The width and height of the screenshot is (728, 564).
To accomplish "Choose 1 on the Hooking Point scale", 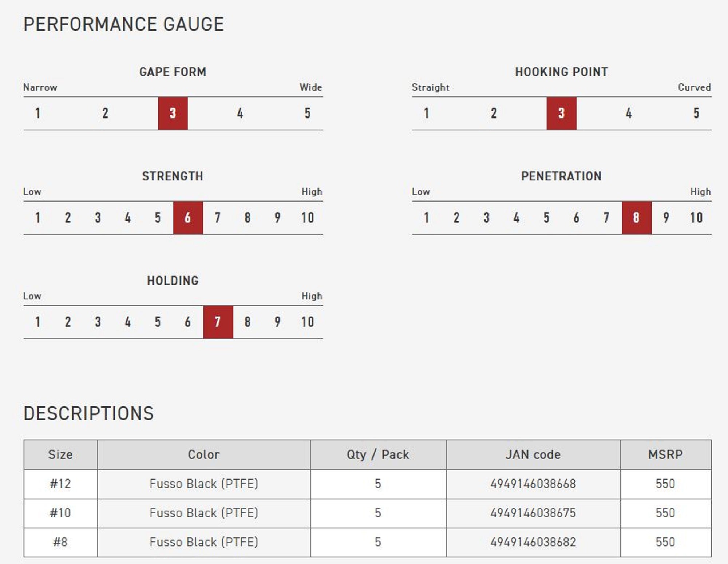I will pyautogui.click(x=426, y=113).
